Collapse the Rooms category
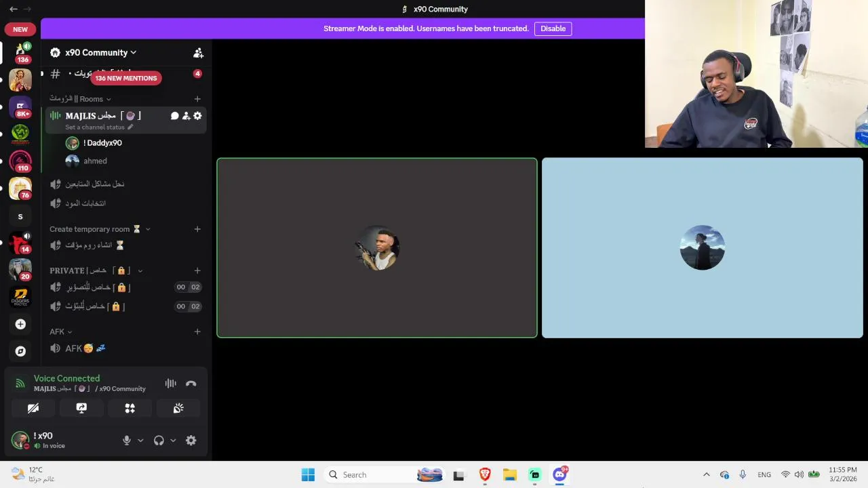 [x=80, y=99]
